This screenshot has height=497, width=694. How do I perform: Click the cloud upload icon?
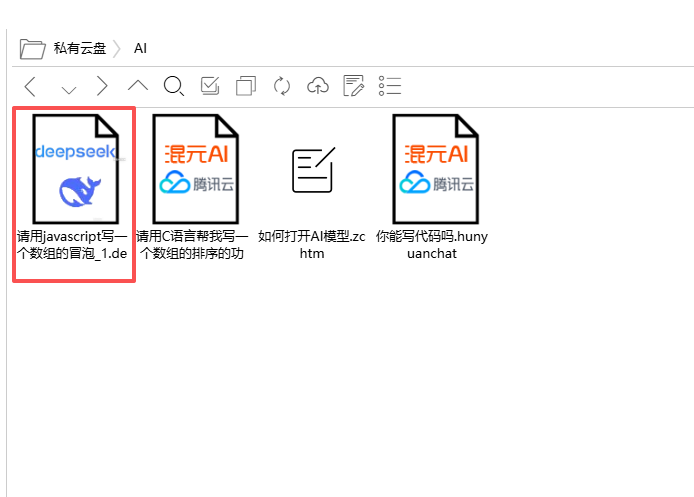pos(318,86)
